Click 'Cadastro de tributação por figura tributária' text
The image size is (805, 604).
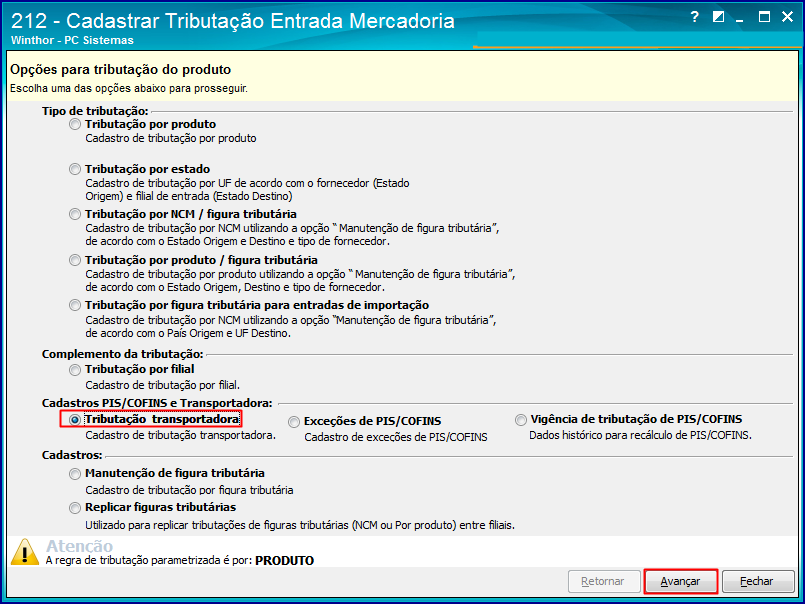click(x=189, y=490)
